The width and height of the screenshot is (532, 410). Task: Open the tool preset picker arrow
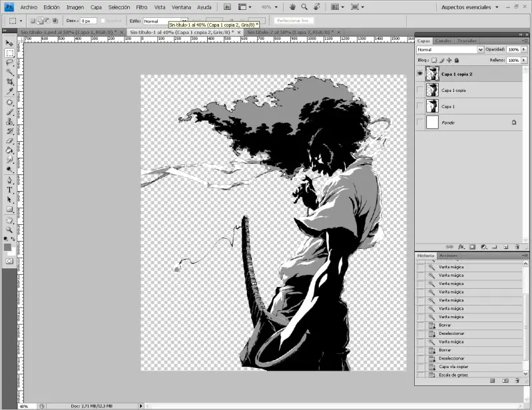tap(21, 21)
